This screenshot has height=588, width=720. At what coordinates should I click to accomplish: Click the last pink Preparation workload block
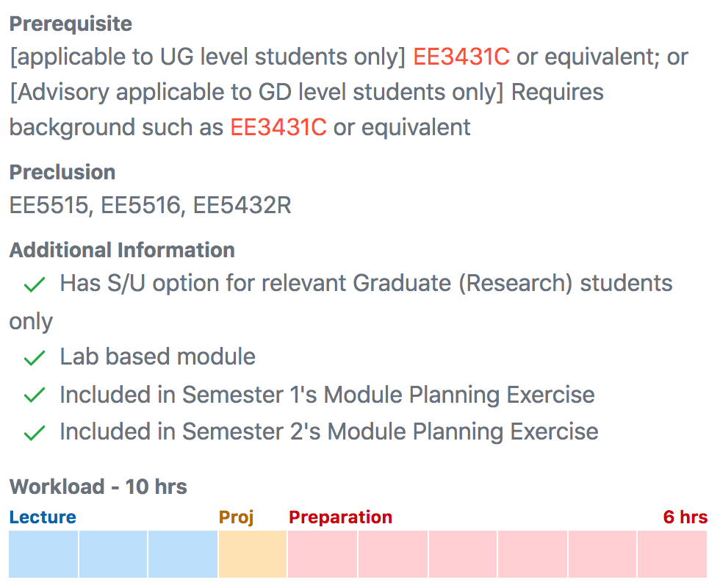[x=672, y=553]
